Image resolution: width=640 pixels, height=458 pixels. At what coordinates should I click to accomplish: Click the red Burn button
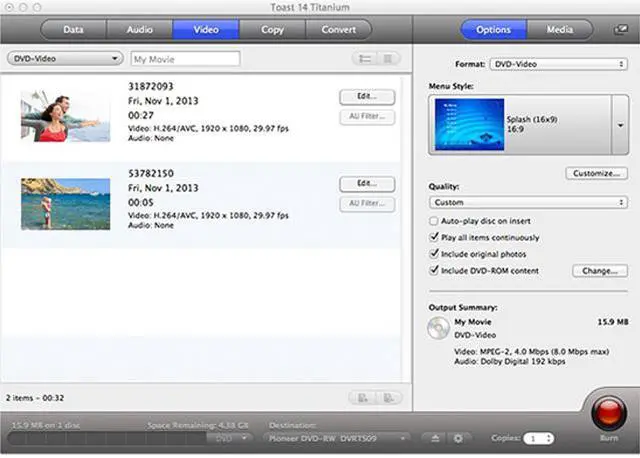click(x=609, y=414)
